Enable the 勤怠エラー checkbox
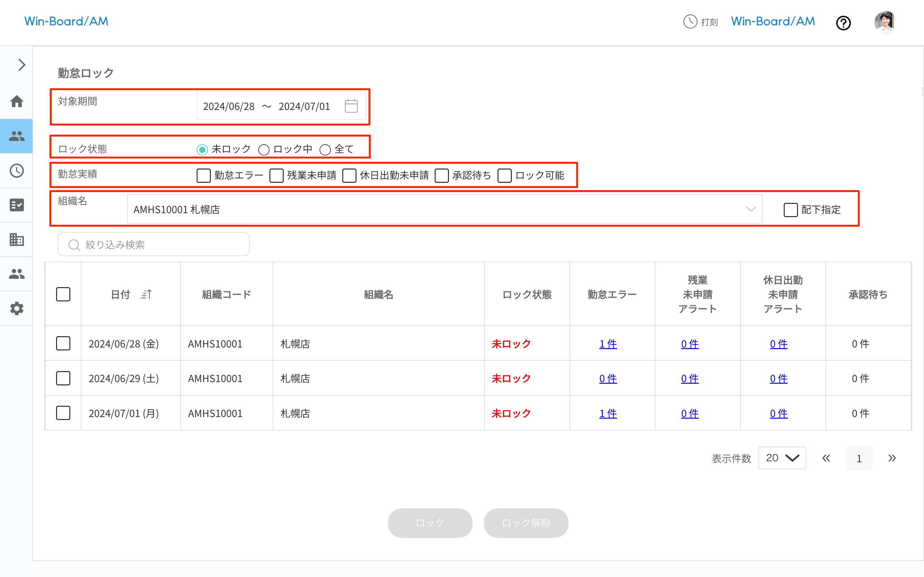924x577 pixels. click(x=203, y=176)
